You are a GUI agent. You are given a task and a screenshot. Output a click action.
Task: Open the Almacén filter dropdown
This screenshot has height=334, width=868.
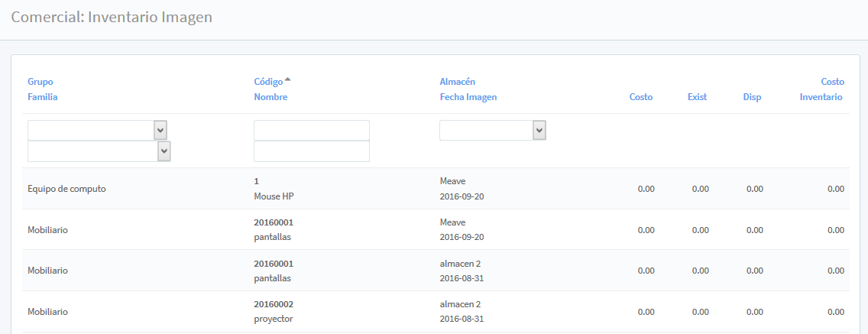(x=492, y=131)
